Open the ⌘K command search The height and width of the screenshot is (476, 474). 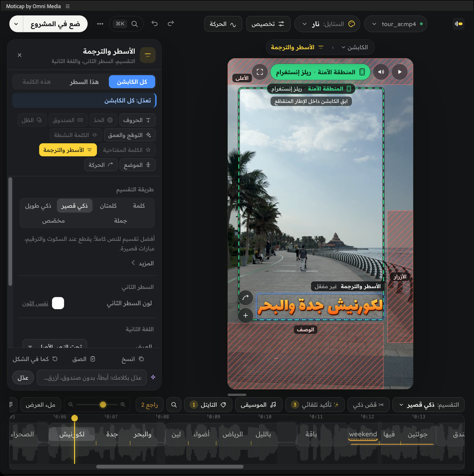pos(126,24)
